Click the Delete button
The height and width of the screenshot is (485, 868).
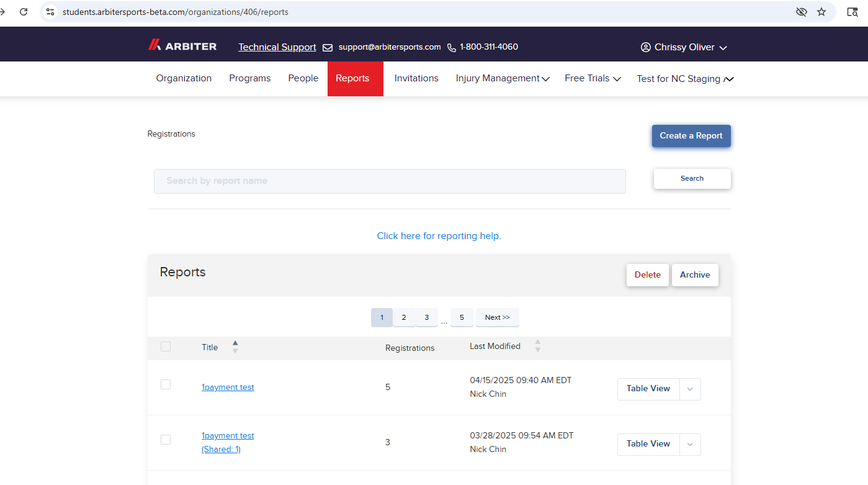[x=648, y=275]
